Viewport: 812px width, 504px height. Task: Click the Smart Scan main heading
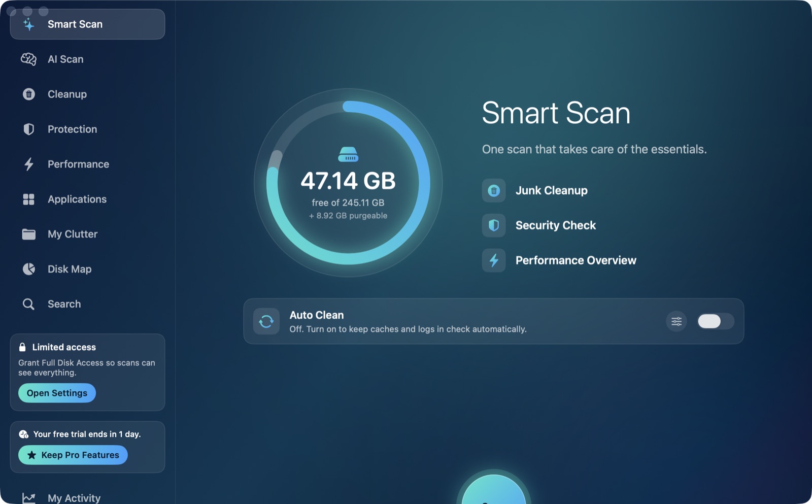(x=556, y=113)
